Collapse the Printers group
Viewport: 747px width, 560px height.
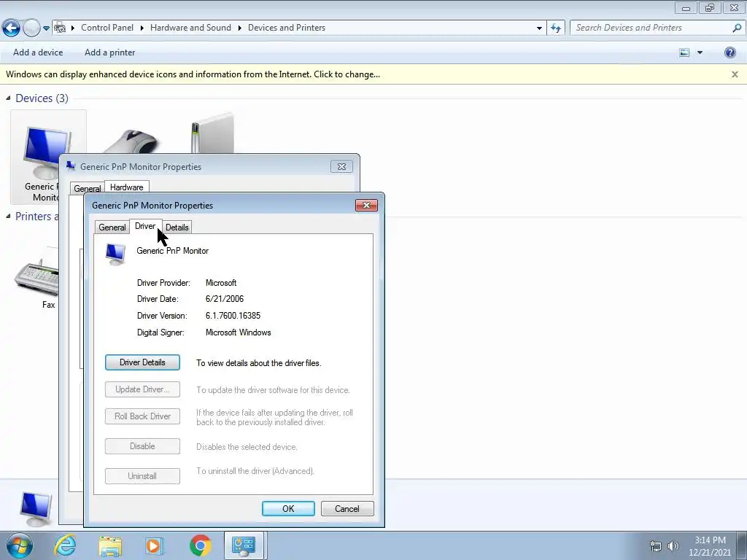[7, 216]
